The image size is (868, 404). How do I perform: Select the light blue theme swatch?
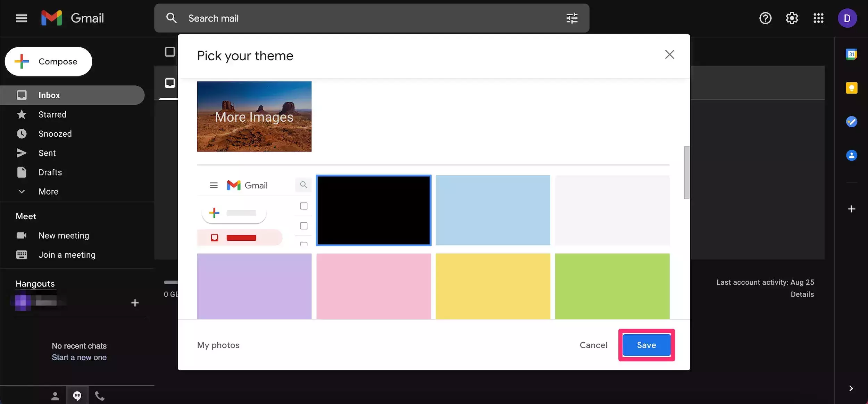tap(493, 210)
